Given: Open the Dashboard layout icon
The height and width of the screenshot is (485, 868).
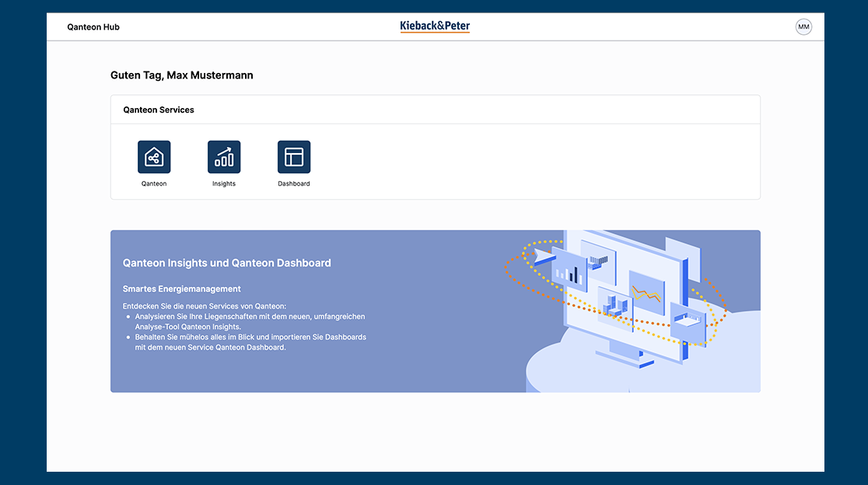Looking at the screenshot, I should point(294,157).
